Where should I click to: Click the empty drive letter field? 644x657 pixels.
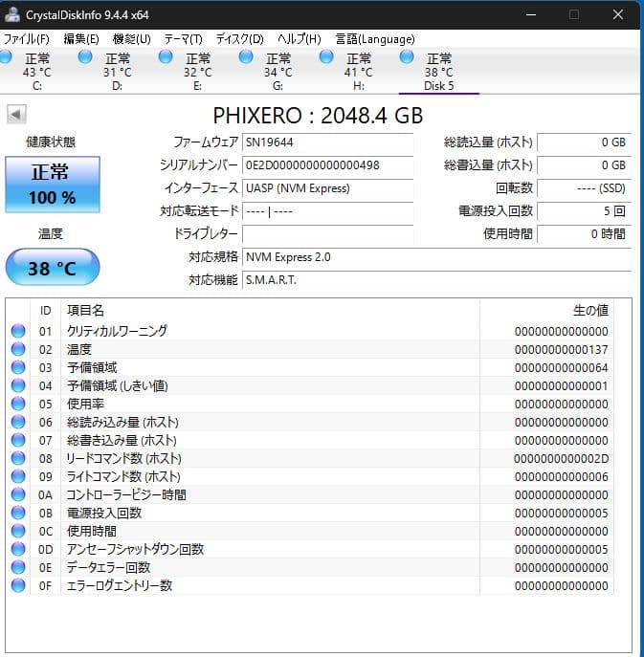tap(327, 233)
